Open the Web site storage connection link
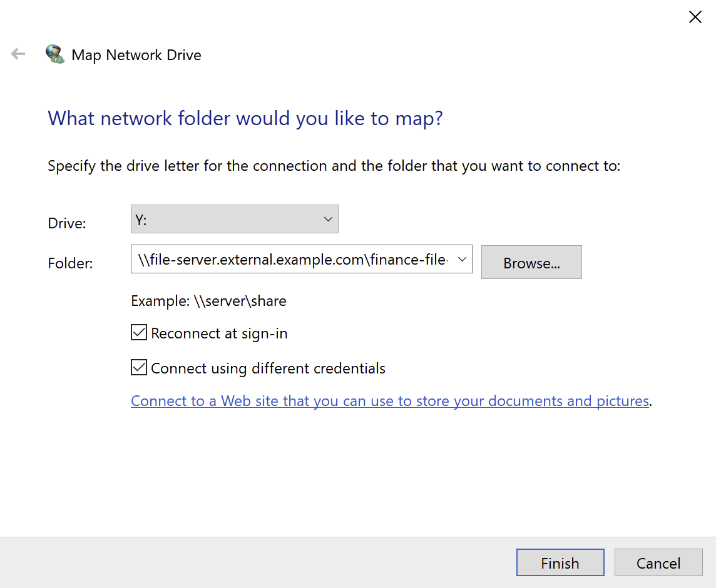This screenshot has width=716, height=588. click(x=389, y=400)
